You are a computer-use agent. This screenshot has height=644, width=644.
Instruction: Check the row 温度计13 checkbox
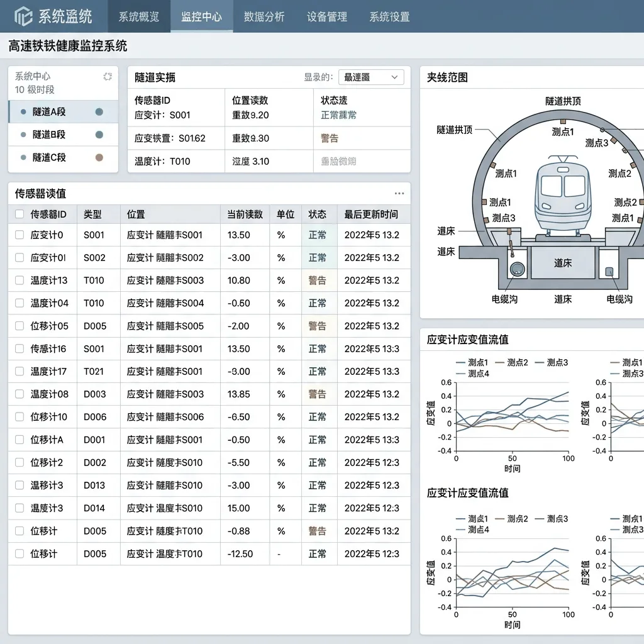pos(19,280)
